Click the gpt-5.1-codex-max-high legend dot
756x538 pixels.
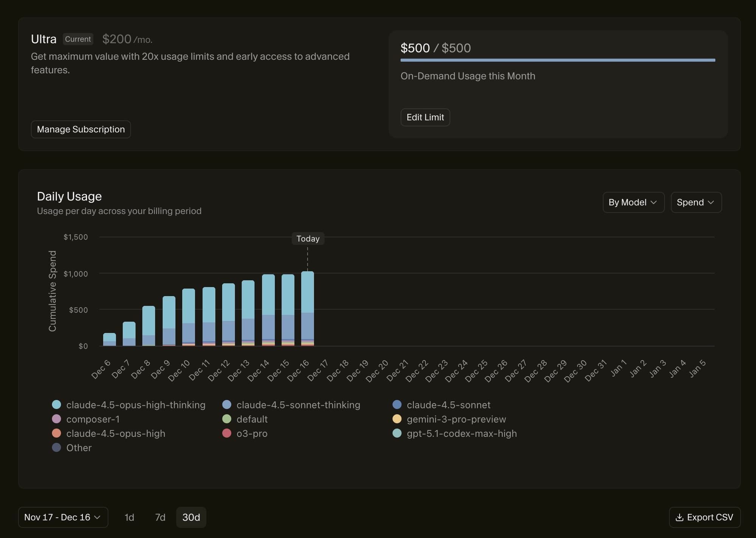397,433
